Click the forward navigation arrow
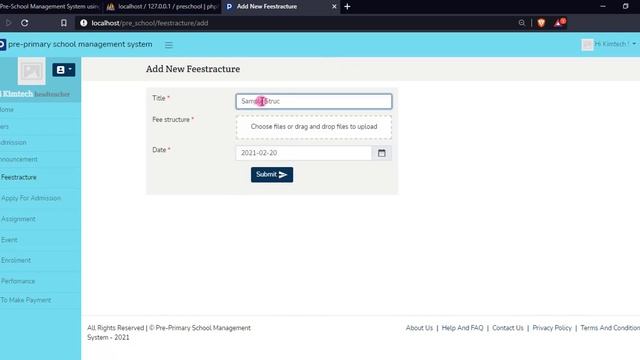This screenshot has height=360, width=640. [8, 23]
